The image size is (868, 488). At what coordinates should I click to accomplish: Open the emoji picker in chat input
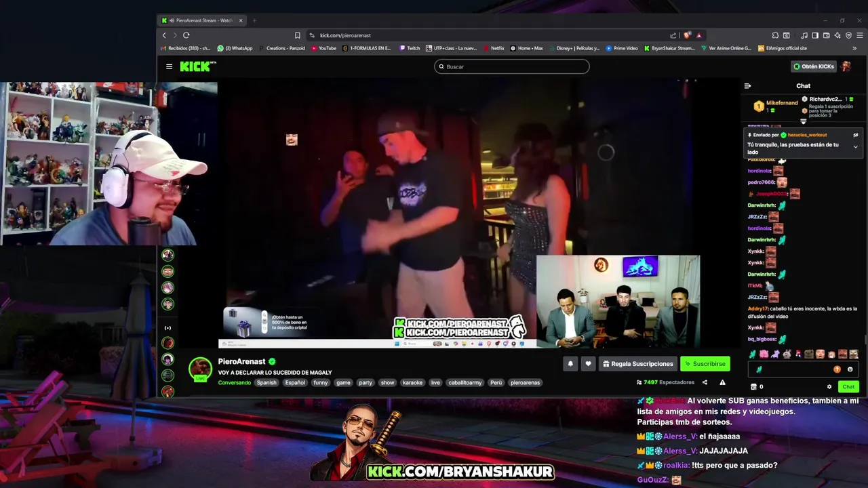(x=850, y=369)
